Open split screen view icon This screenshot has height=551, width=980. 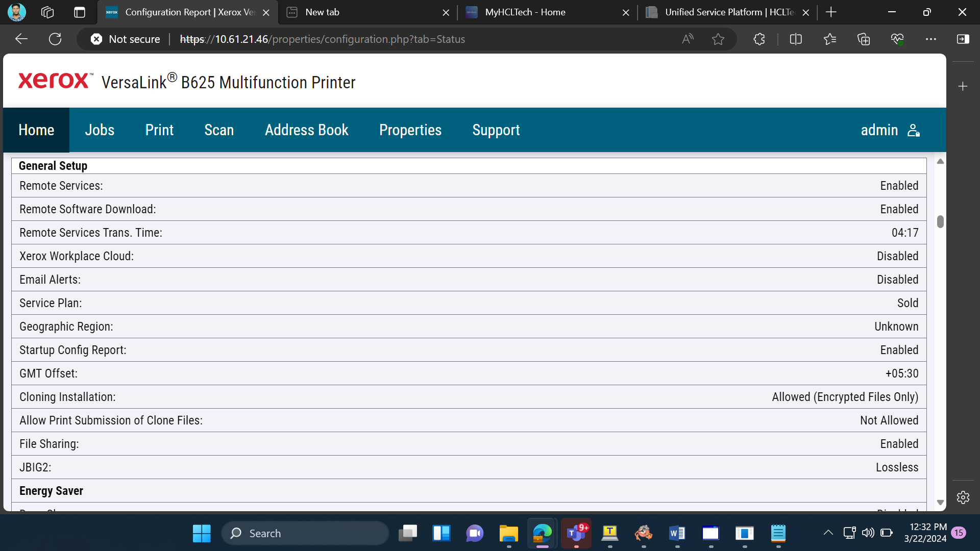[x=796, y=39]
